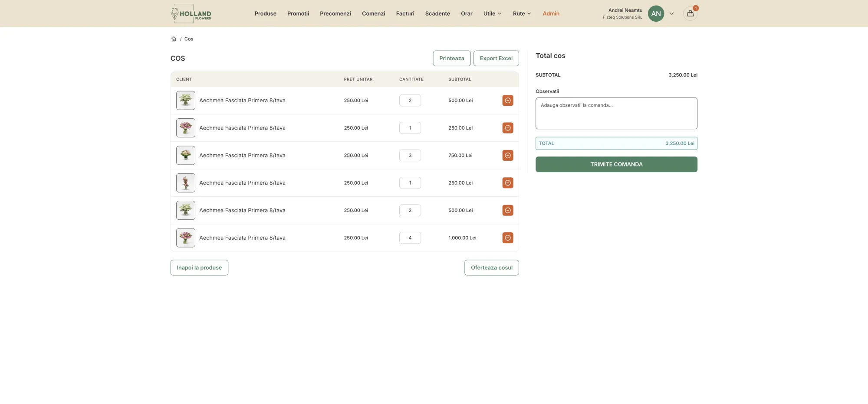The width and height of the screenshot is (868, 404).
Task: Expand the Rute dropdown menu
Action: (522, 13)
